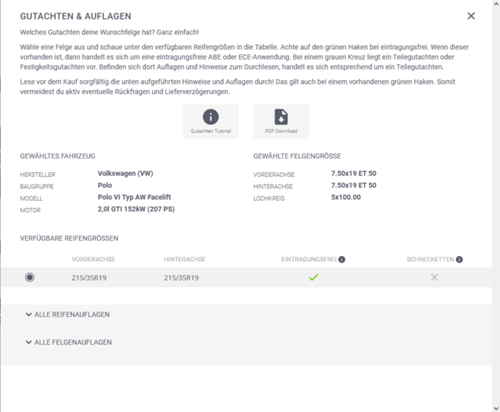Screen dimensions: 500x412
Task: Click the Vorderachse column header
Action: [x=93, y=259]
